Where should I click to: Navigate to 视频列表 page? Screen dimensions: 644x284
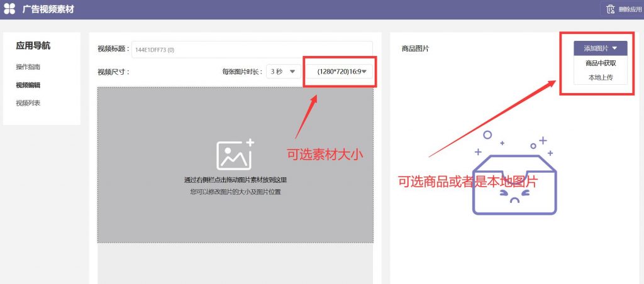28,103
